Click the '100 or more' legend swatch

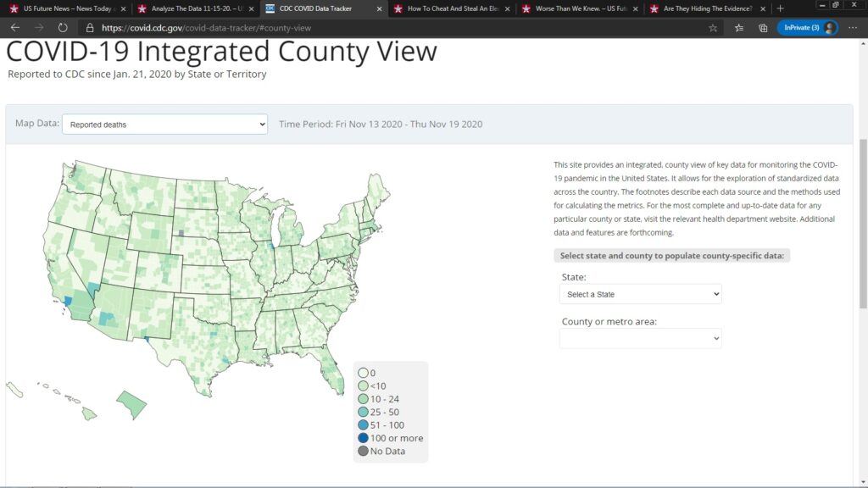tap(363, 438)
